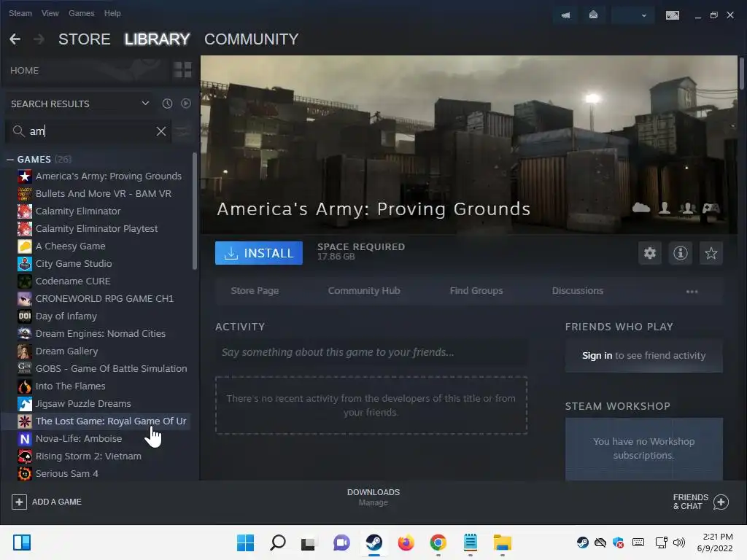The image size is (747, 560).
Task: Open advanced search filter options
Action: (182, 131)
